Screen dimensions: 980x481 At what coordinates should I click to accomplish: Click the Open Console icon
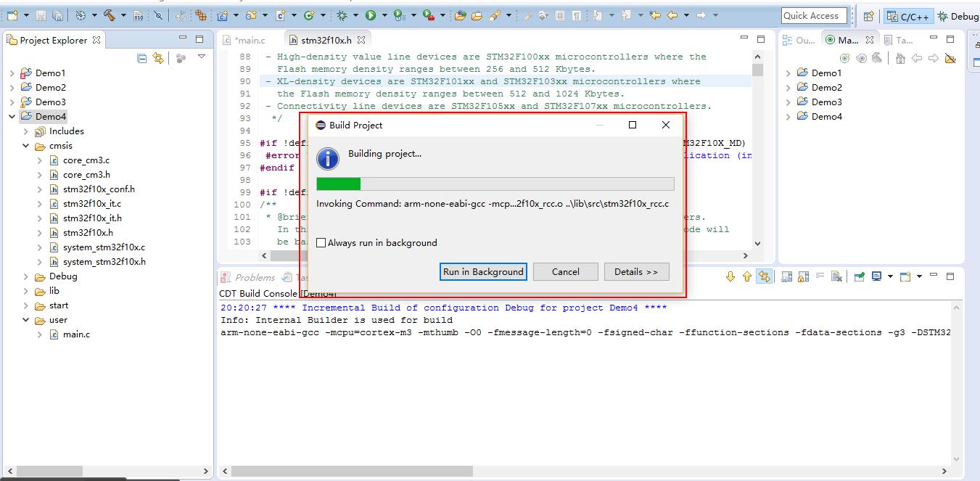click(x=905, y=276)
